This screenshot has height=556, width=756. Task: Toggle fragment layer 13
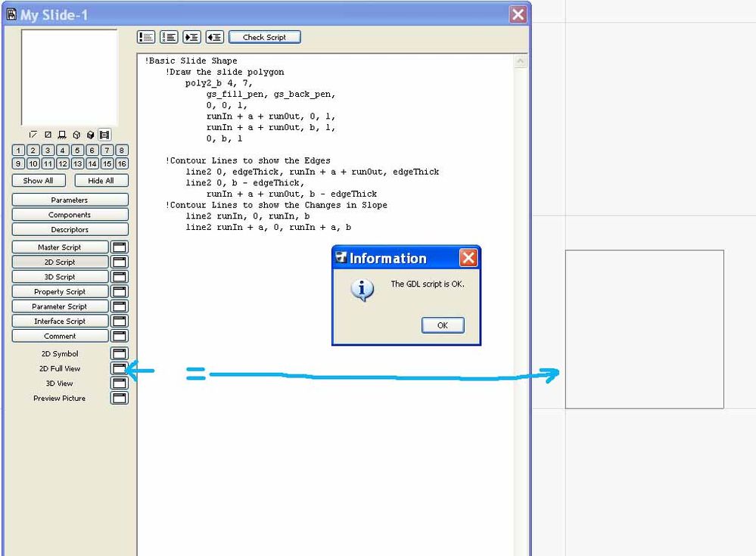(77, 164)
